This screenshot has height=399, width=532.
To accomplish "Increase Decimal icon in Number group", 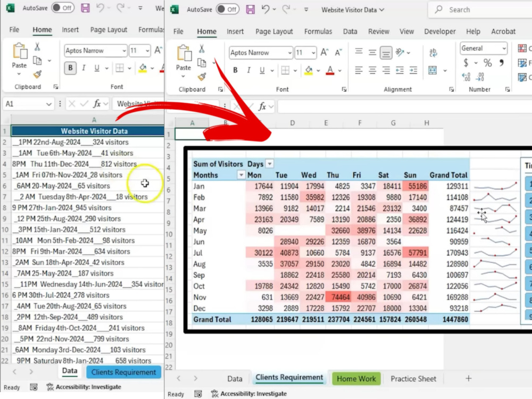I will (x=466, y=77).
